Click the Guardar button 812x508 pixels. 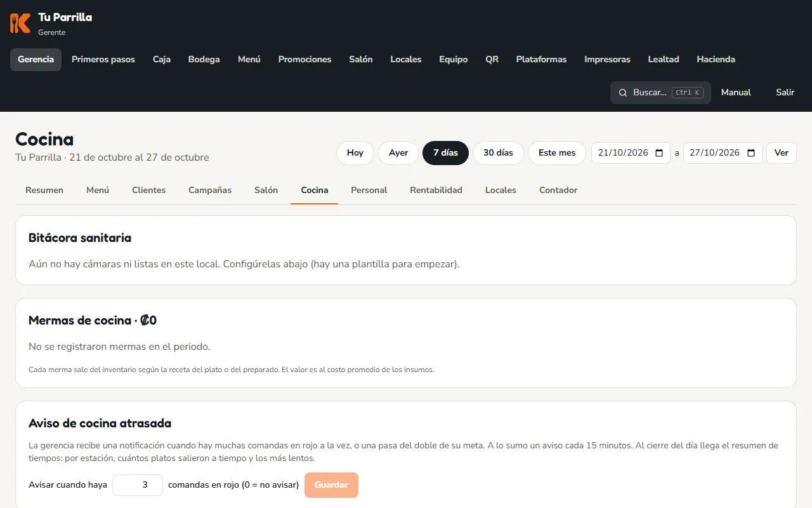click(331, 485)
